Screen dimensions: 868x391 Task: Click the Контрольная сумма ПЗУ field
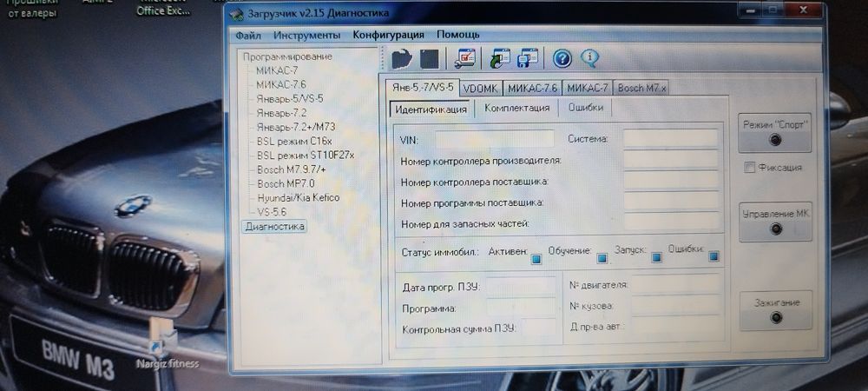539,328
